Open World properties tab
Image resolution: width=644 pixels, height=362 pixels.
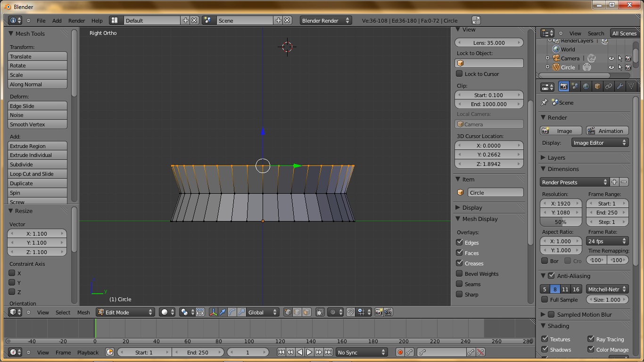pos(586,86)
